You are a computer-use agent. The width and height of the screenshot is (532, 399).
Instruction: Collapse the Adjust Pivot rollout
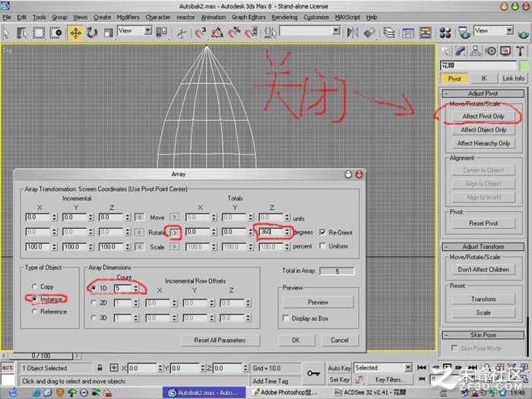[x=483, y=93]
